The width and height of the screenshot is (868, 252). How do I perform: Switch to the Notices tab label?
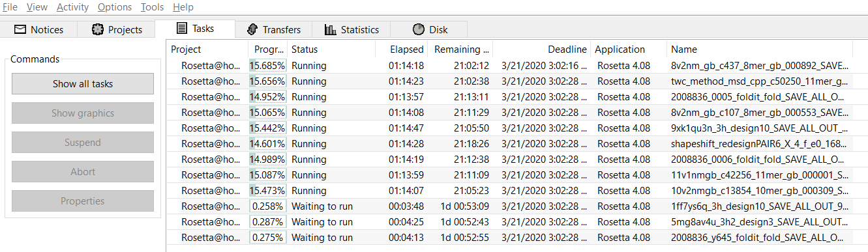[47, 29]
